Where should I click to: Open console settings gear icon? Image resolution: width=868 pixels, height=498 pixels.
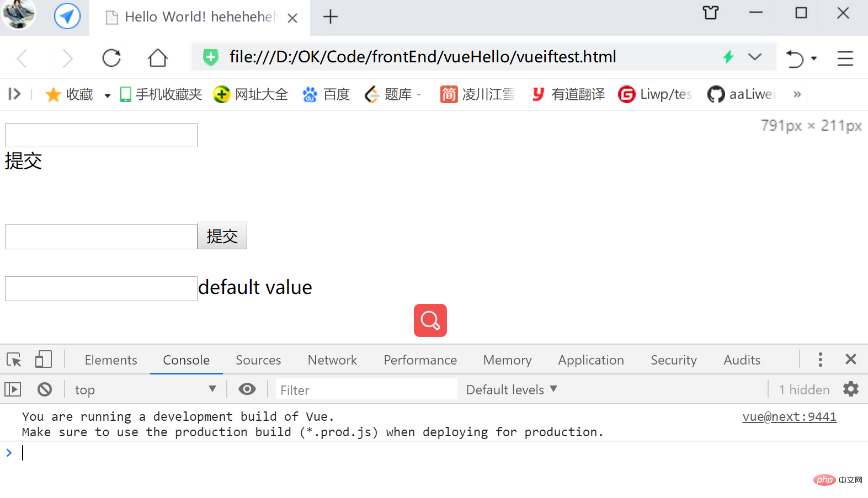pyautogui.click(x=851, y=389)
